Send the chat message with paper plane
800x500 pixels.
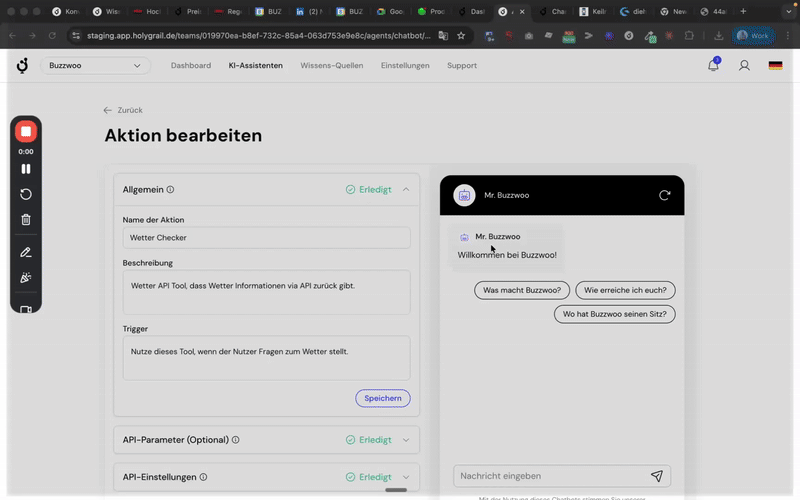coord(657,476)
